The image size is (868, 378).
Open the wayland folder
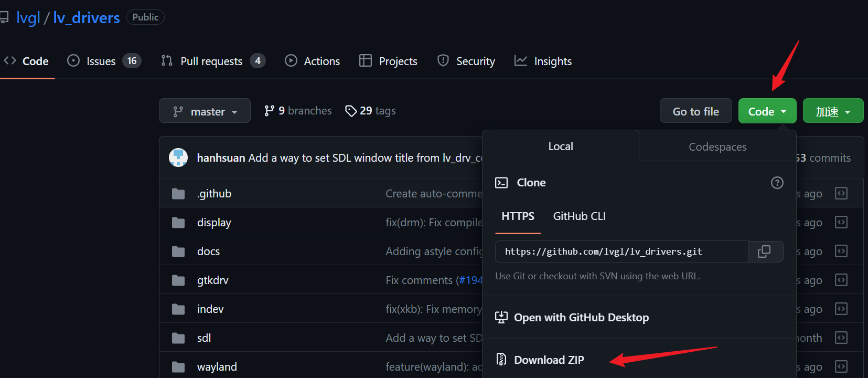coord(217,366)
